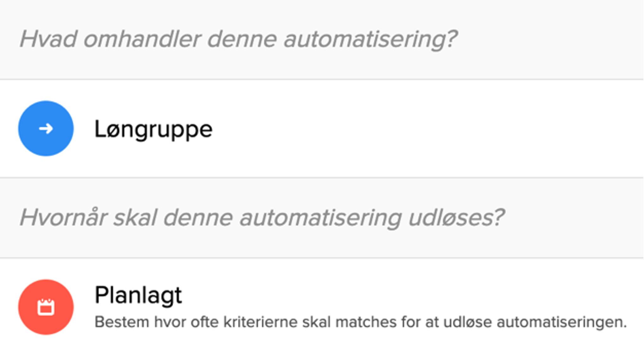
Task: Click the 'Hvad omhandler denne automatisering?' heading
Action: [238, 39]
